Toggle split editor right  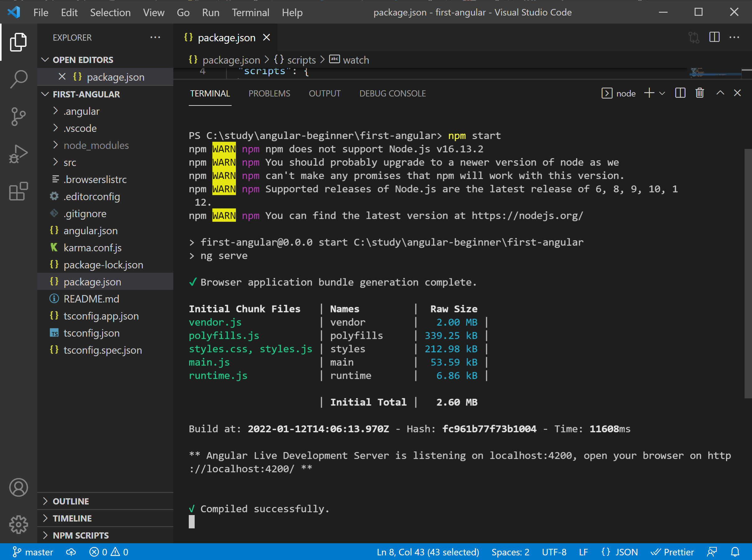(714, 37)
